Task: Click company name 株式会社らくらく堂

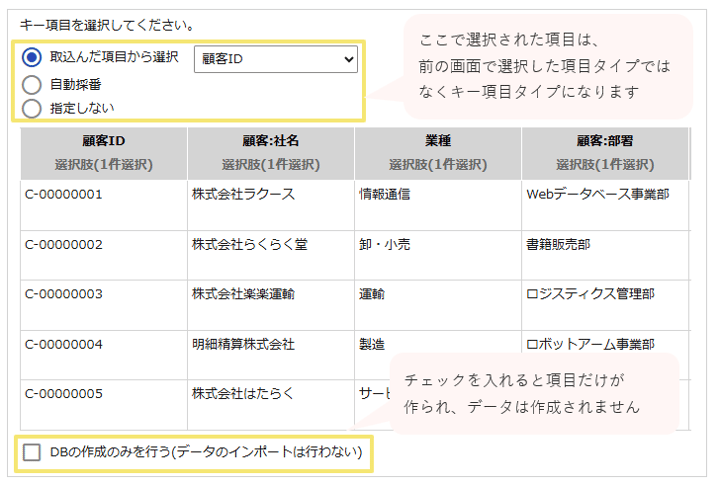Action: (x=249, y=245)
